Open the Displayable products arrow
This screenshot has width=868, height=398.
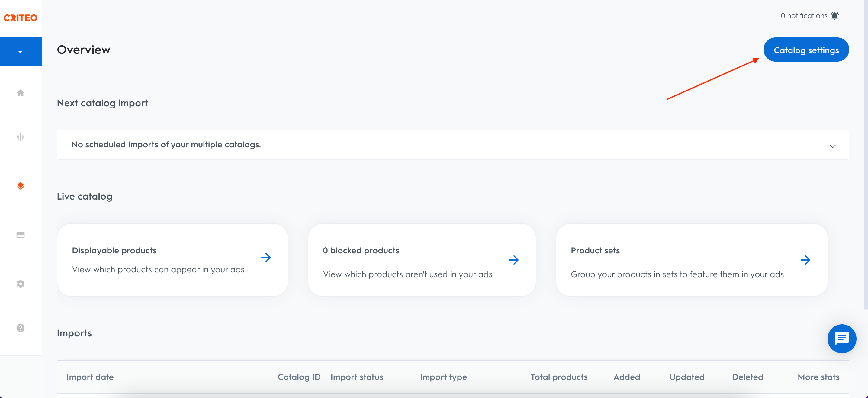[266, 258]
